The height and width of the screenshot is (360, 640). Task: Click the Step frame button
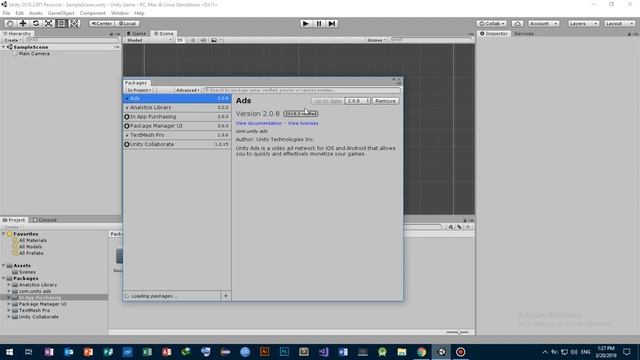pos(332,24)
